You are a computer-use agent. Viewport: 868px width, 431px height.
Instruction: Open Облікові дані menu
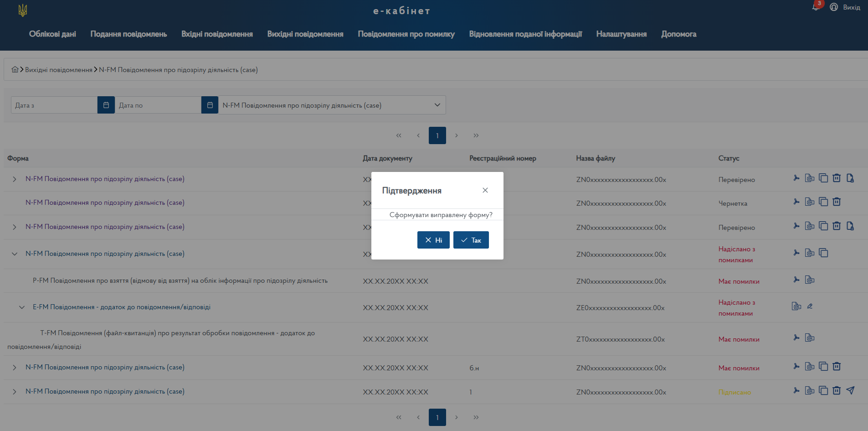click(x=52, y=34)
